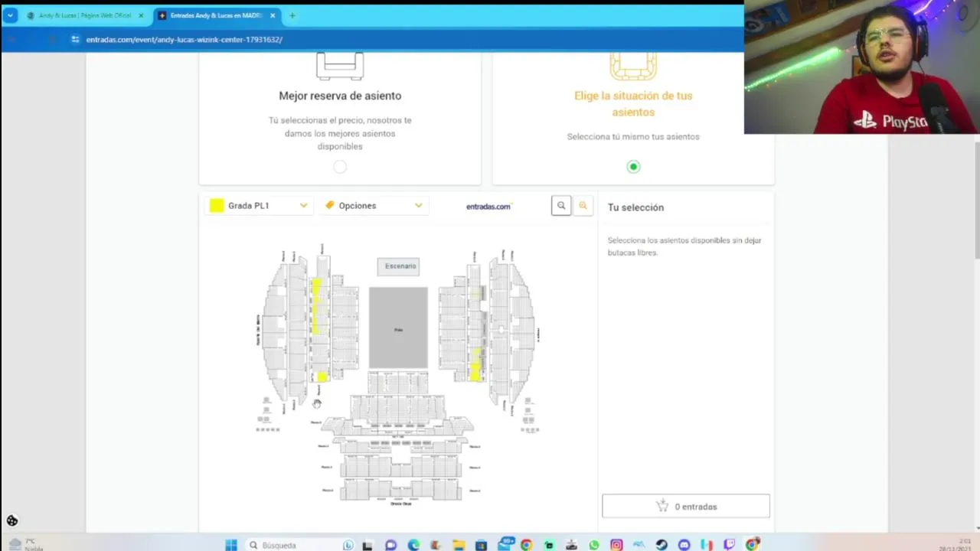The width and height of the screenshot is (980, 551).
Task: Click the magnifier zoom icon on seat map
Action: [x=561, y=206]
